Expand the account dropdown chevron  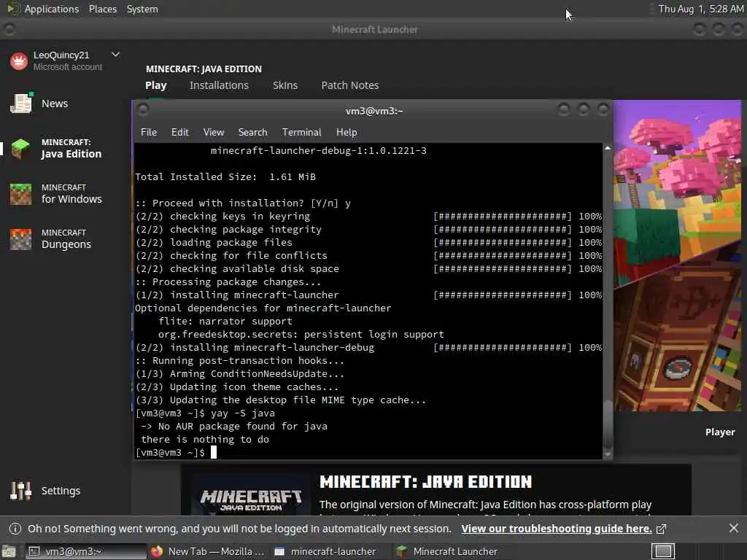(115, 55)
